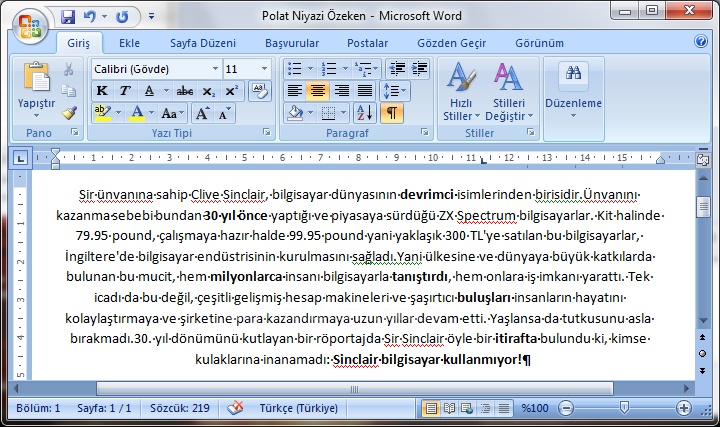Customize quick access toolbar dropdown
The height and width of the screenshot is (427, 720).
151,17
